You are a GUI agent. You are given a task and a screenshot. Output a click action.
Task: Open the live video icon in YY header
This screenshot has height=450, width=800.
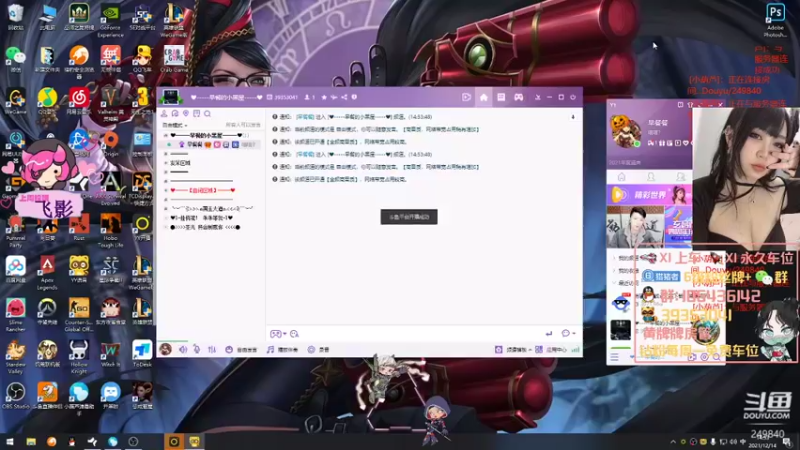466,97
